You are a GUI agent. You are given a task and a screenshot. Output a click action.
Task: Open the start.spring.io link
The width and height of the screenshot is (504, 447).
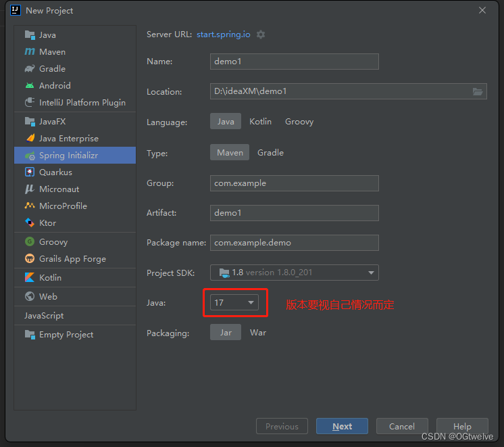pyautogui.click(x=224, y=34)
